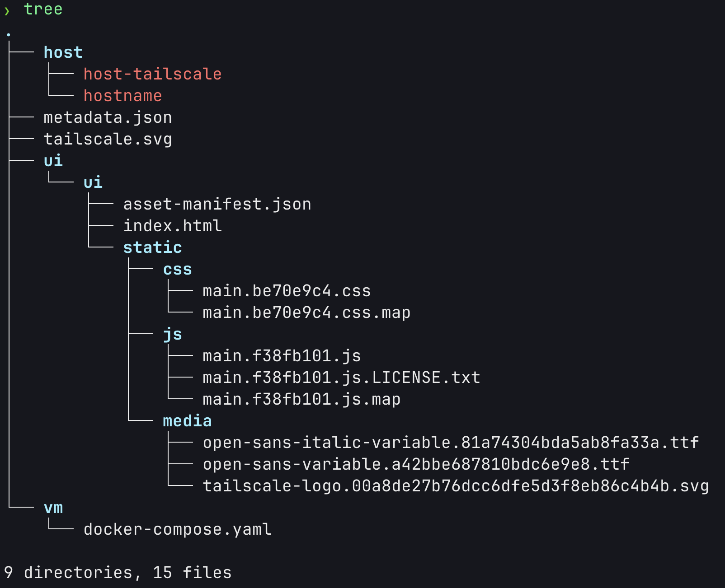Click the tree command text
Screen dimensions: 725x588
[43, 9]
